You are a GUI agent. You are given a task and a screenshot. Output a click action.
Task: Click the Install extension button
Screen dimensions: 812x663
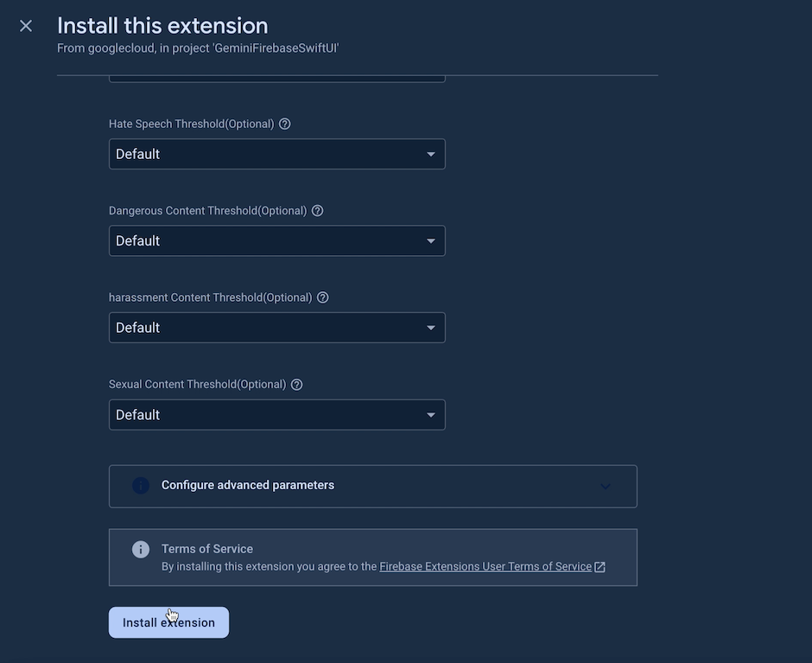click(168, 622)
